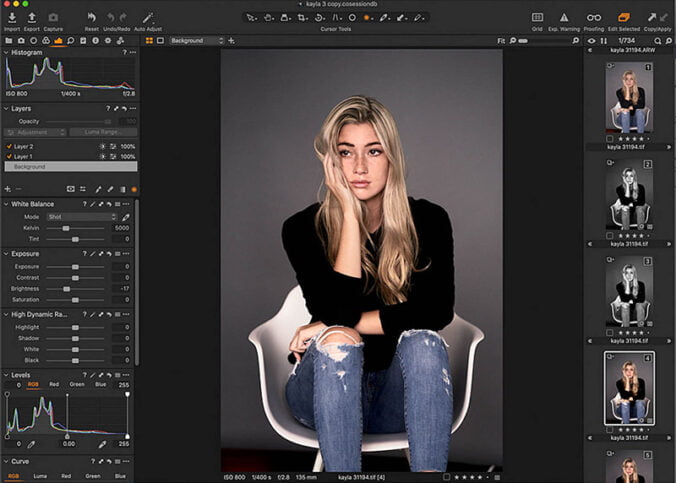
Task: Select the Background layer row
Action: coord(71,166)
